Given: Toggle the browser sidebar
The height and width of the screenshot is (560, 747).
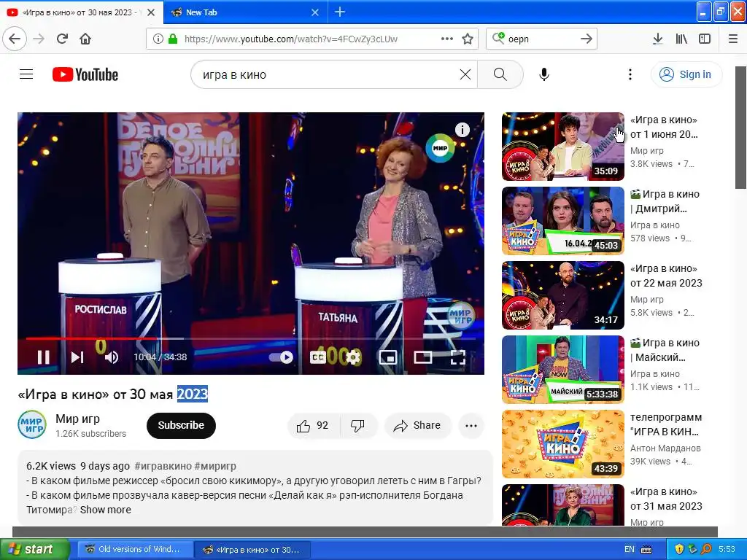Looking at the screenshot, I should (x=705, y=39).
